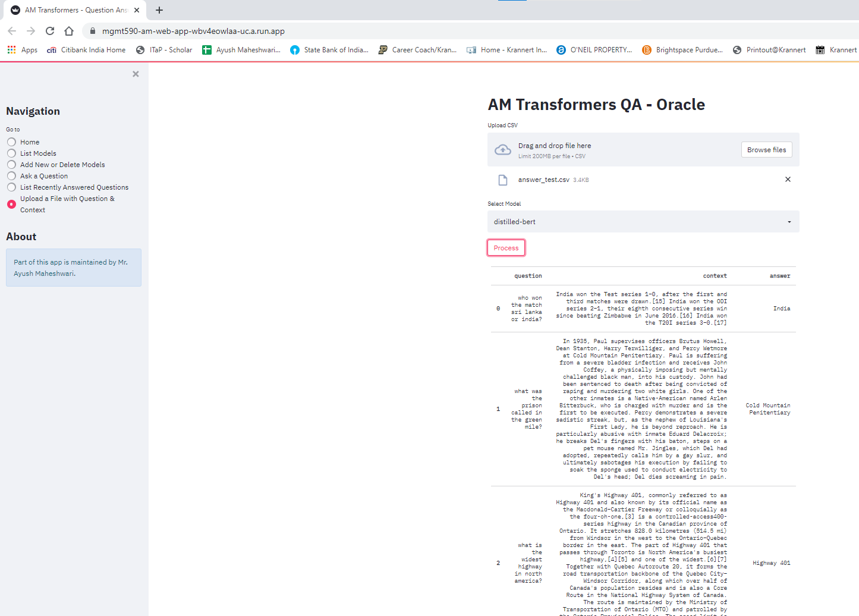The height and width of the screenshot is (616, 859).
Task: Select the List Models option
Action: pyautogui.click(x=11, y=153)
